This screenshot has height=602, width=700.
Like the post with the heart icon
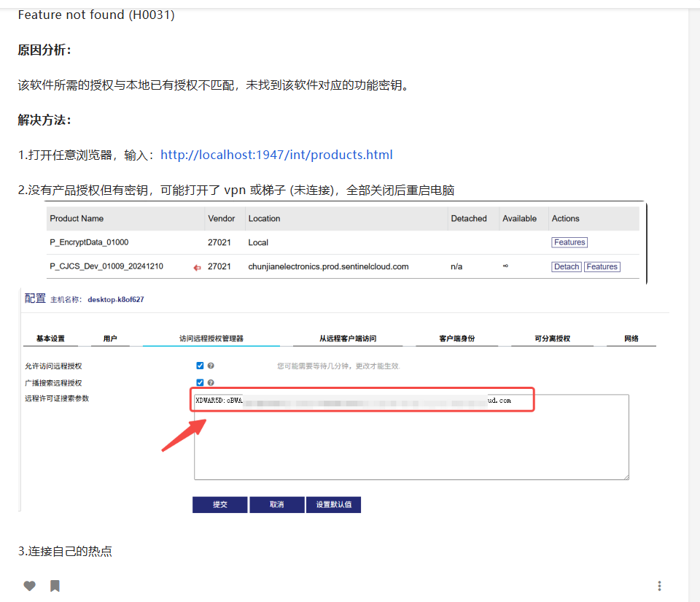[29, 586]
